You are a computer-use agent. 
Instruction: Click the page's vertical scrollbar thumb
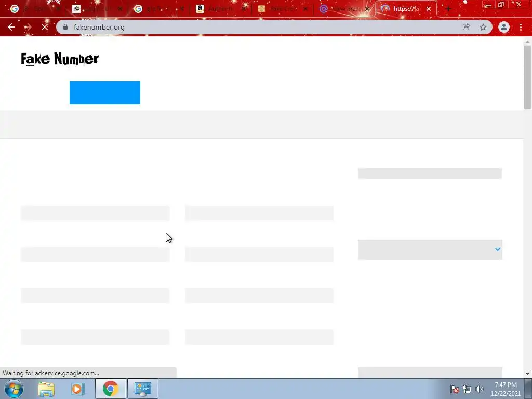click(x=527, y=77)
